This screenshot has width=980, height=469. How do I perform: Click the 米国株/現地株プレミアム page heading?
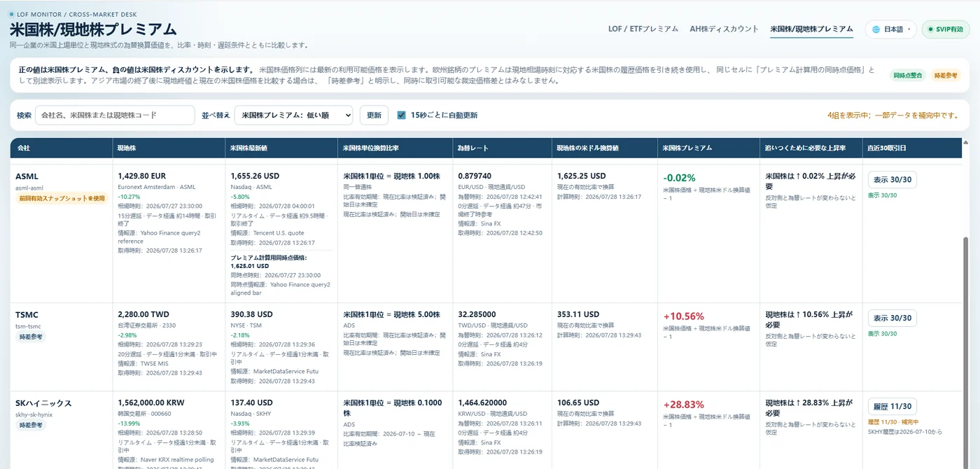click(x=93, y=29)
